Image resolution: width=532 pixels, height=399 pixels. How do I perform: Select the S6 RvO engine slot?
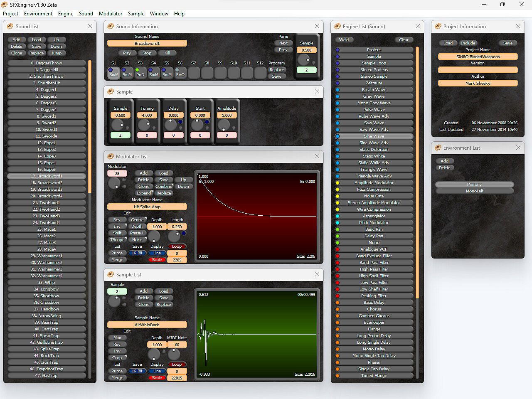180,73
